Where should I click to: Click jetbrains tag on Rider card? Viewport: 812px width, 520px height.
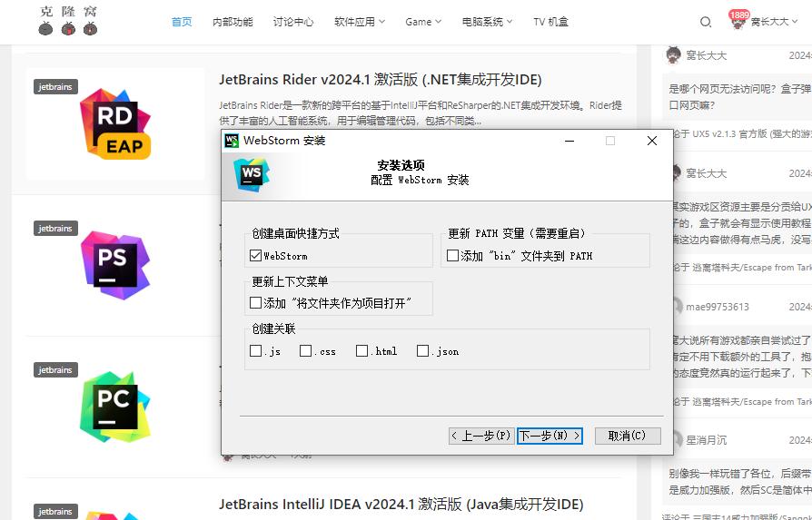55,86
